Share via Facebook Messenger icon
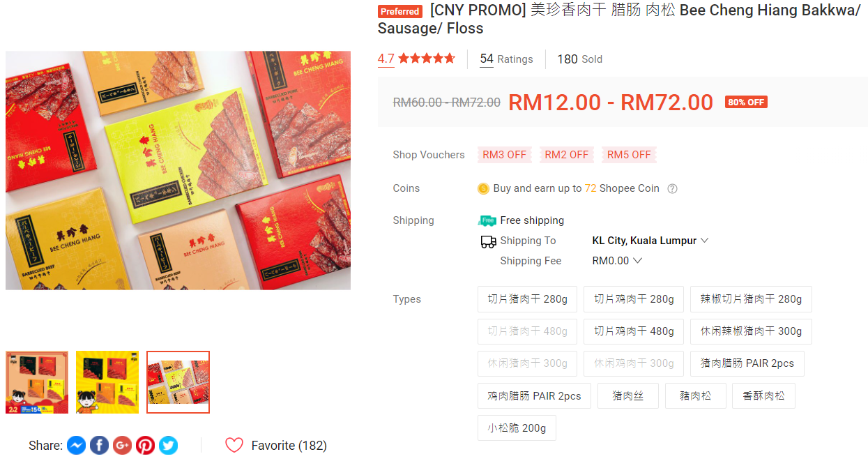The image size is (868, 461). pos(77,445)
